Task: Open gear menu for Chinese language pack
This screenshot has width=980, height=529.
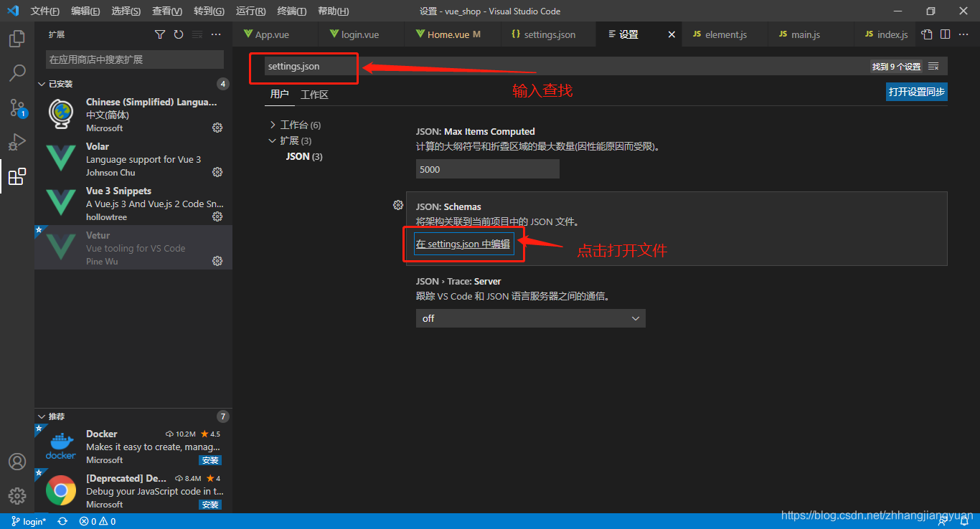Action: coord(217,128)
